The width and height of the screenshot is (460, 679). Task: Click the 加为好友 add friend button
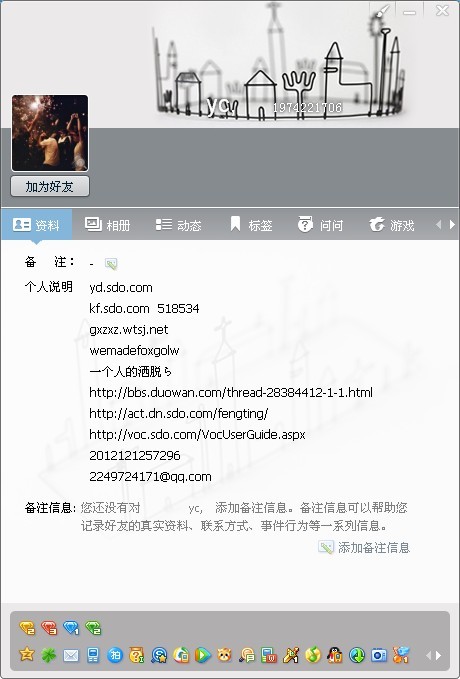50,187
